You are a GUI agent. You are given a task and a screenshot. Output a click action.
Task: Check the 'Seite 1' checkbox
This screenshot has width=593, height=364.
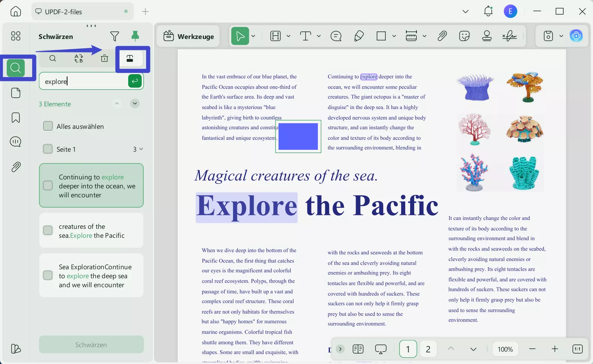(48, 149)
